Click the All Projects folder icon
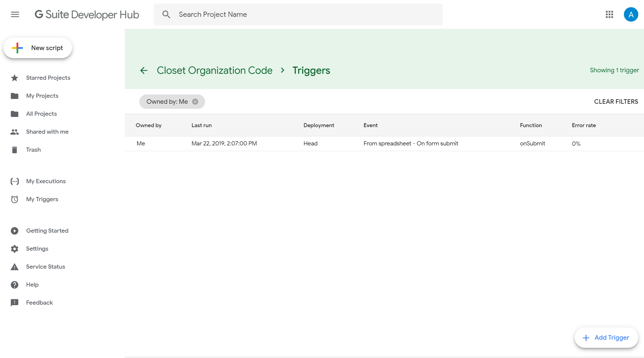The width and height of the screenshot is (644, 358). tap(14, 114)
